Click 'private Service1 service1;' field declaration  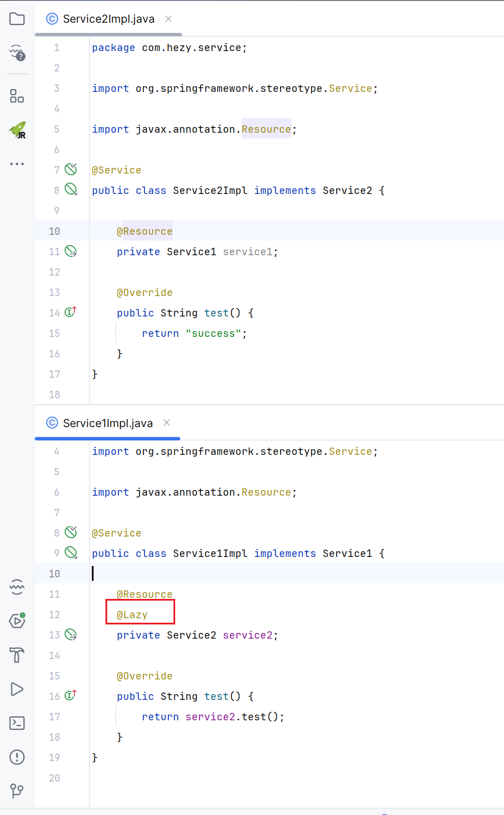[197, 252]
